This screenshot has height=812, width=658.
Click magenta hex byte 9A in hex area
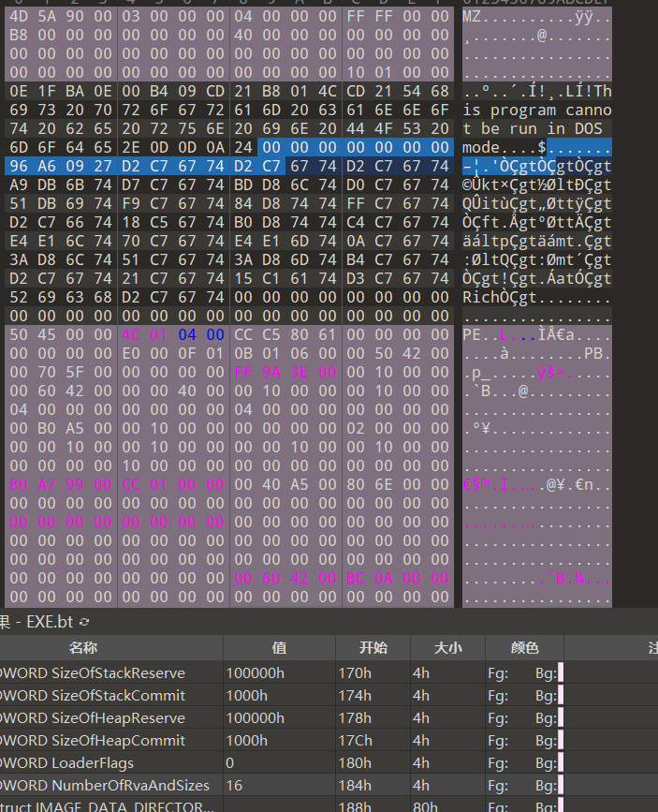click(271, 372)
